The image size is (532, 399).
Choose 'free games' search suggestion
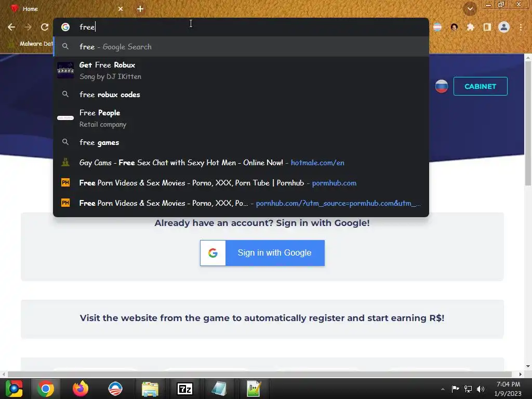241,142
